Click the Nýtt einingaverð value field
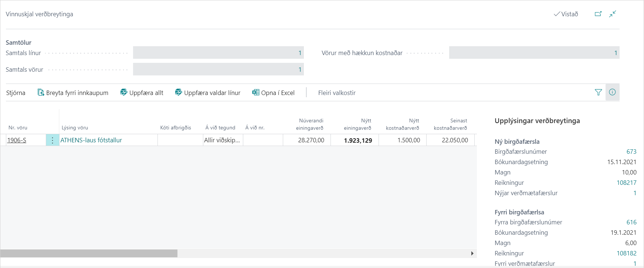This screenshot has width=644, height=268. click(x=355, y=140)
